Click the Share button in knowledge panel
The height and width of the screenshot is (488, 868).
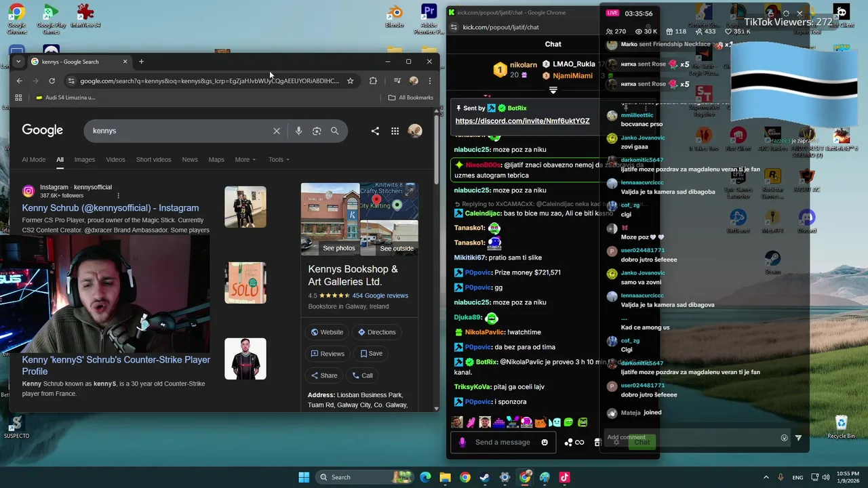(x=324, y=375)
